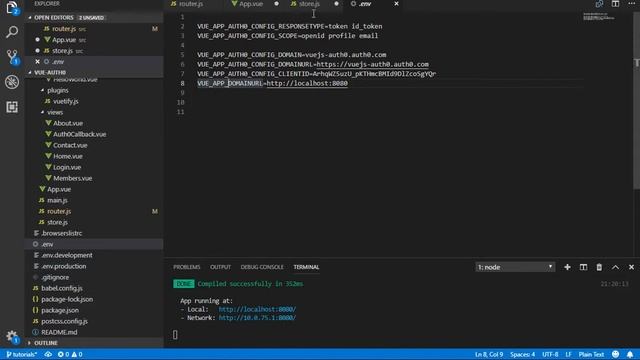640x360 pixels.
Task: Open the Extensions view icon
Action: point(12,107)
